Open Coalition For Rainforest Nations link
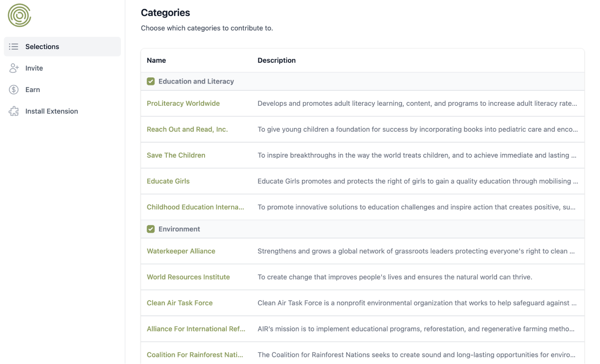The image size is (600, 364). pyautogui.click(x=195, y=355)
